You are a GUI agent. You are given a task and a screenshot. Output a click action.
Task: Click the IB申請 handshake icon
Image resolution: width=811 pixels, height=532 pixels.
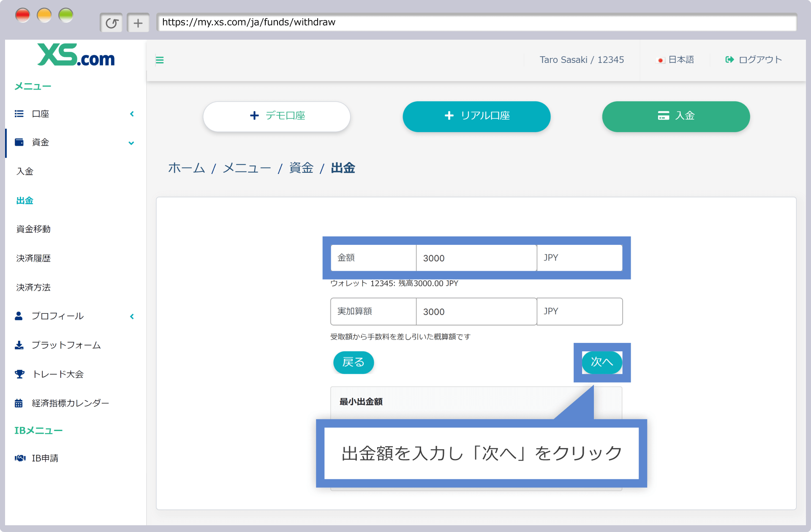tap(20, 458)
